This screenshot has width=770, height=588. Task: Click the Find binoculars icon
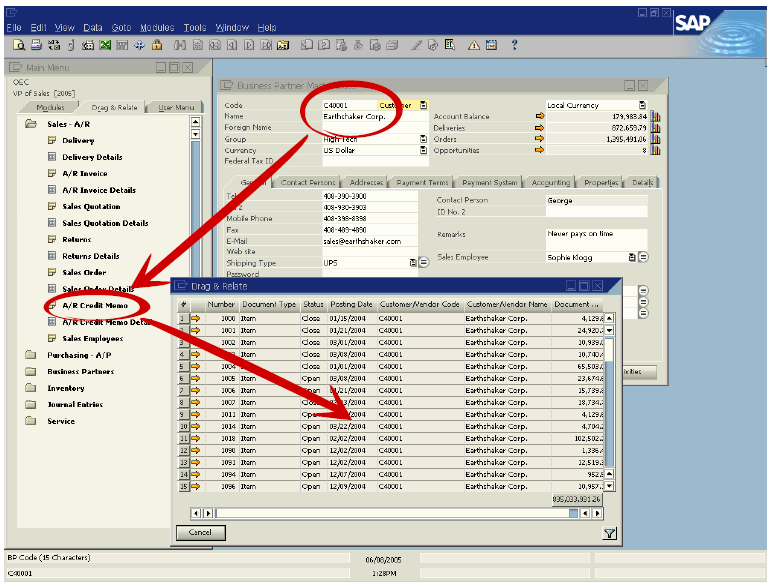pyautogui.click(x=180, y=45)
